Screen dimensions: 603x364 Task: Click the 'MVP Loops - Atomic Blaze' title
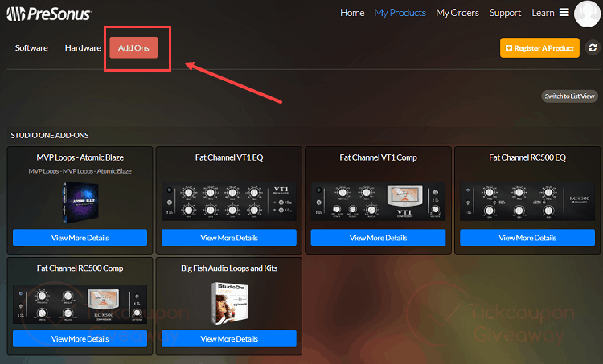(80, 157)
